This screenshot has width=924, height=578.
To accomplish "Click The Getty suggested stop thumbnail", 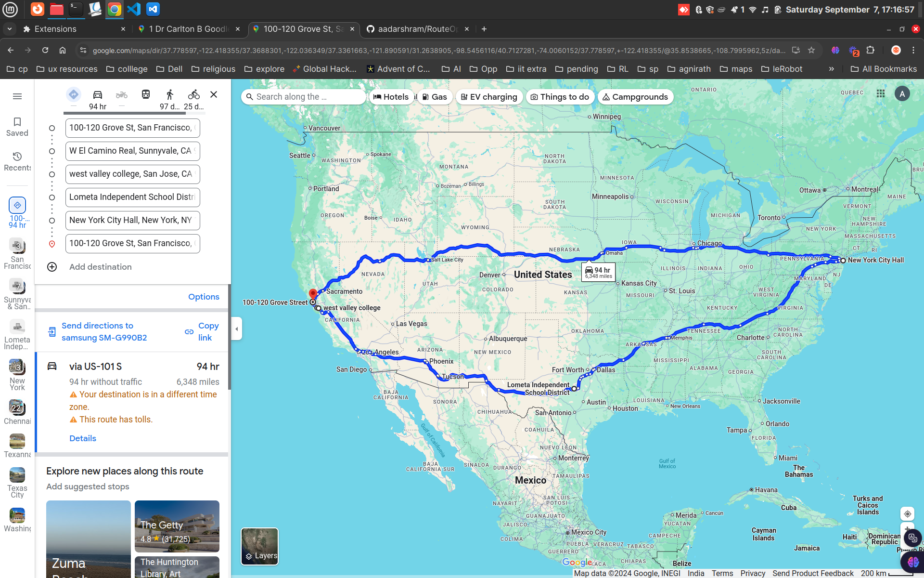I will pyautogui.click(x=176, y=525).
